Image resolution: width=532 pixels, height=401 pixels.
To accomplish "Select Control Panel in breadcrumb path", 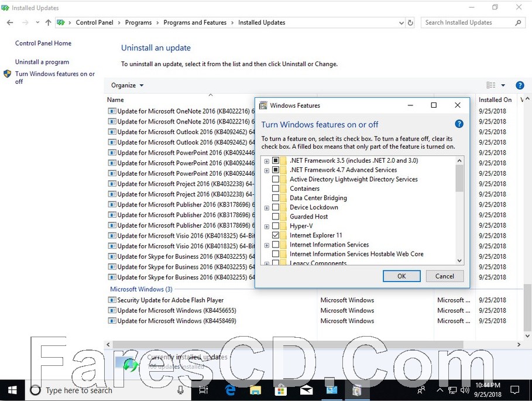I will (x=94, y=22).
